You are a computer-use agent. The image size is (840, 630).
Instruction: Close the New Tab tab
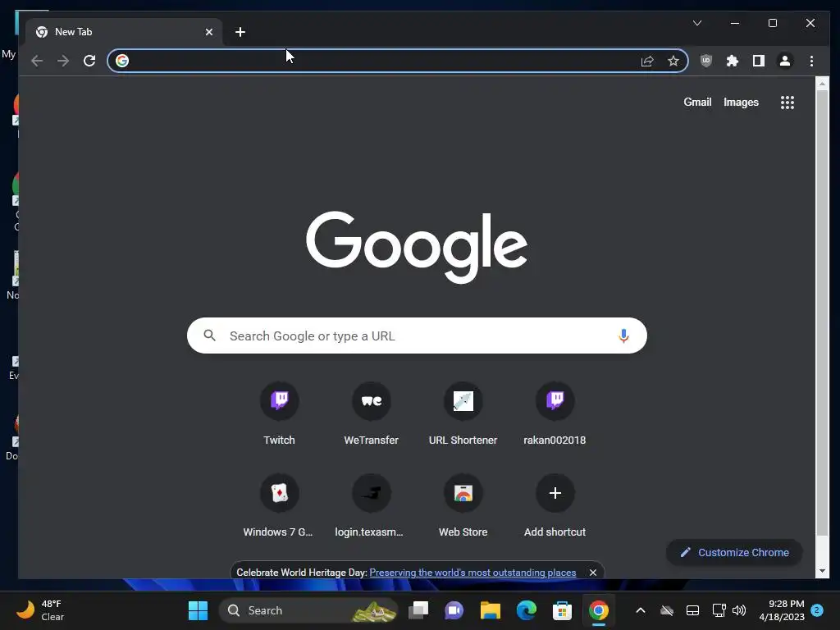coord(209,32)
